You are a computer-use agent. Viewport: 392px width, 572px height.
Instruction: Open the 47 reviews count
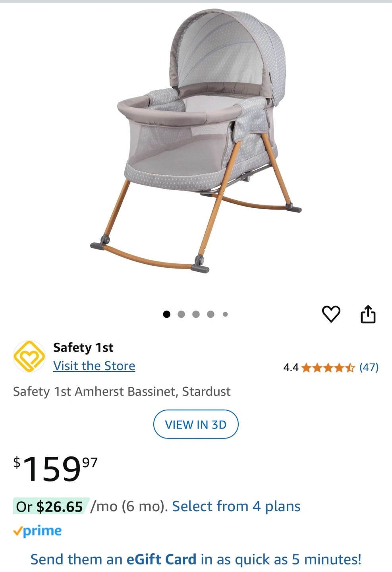[x=369, y=367]
